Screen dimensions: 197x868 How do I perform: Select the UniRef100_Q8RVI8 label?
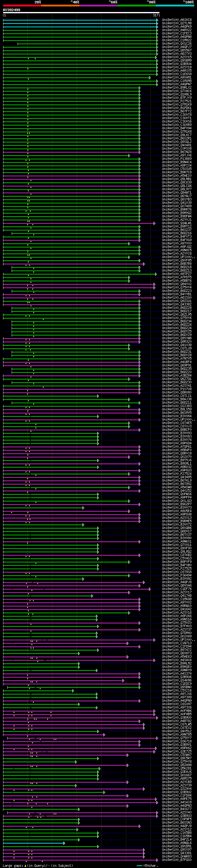[x=177, y=454]
